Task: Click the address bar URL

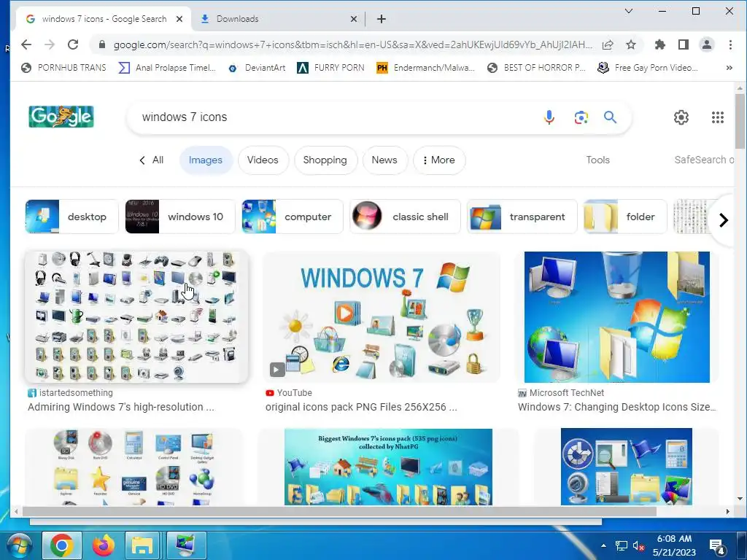Action: click(352, 44)
